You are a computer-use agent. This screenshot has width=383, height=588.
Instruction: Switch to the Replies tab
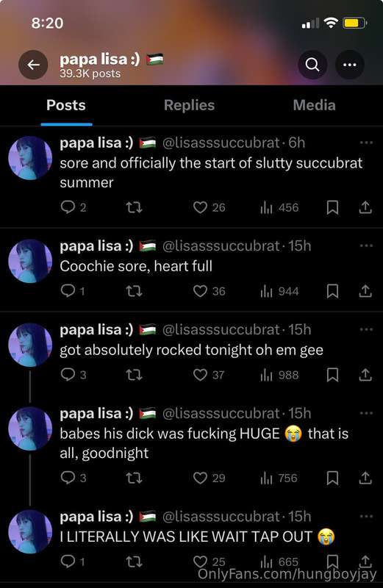[x=189, y=105]
